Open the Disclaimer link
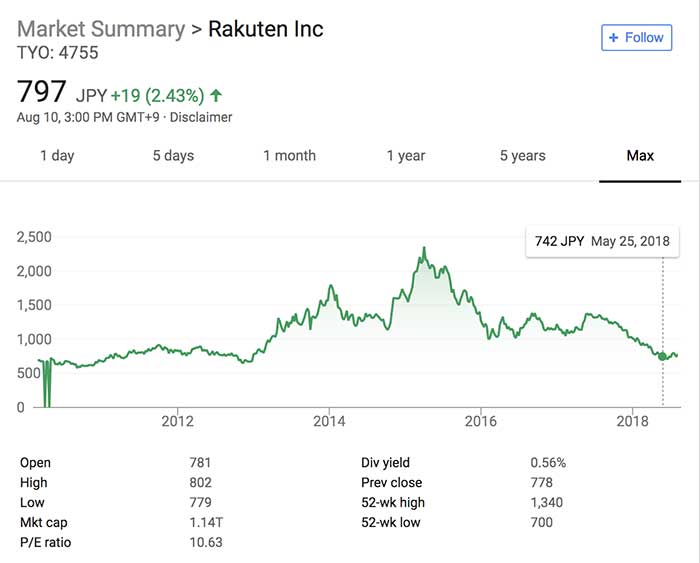This screenshot has width=700, height=563. click(x=203, y=117)
